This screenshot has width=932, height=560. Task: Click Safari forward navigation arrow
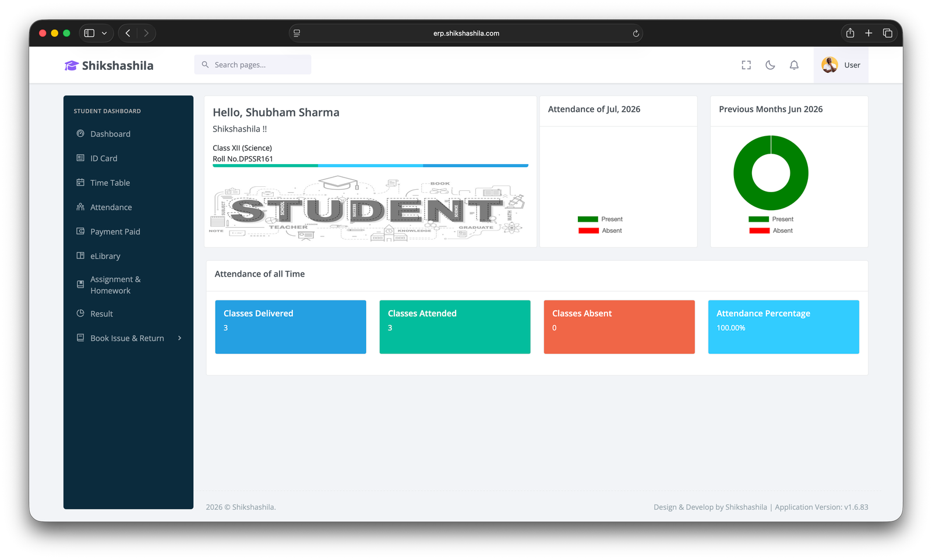point(146,33)
